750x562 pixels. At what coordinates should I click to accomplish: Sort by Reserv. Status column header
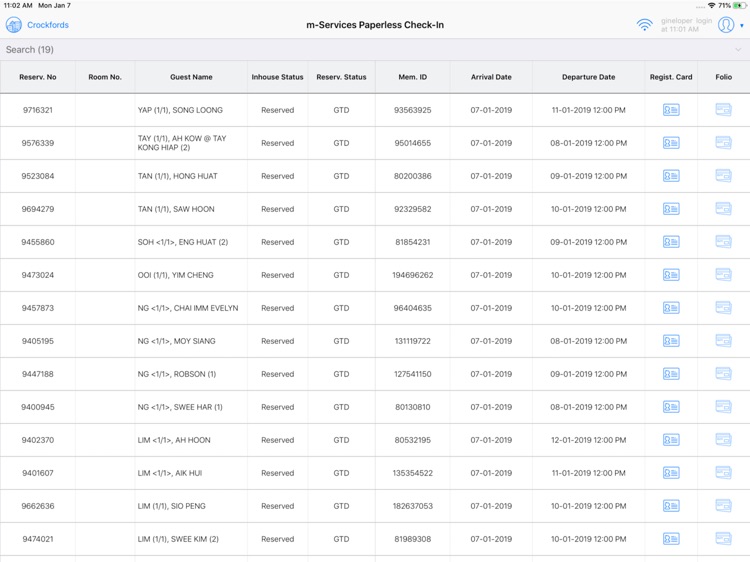coord(341,77)
